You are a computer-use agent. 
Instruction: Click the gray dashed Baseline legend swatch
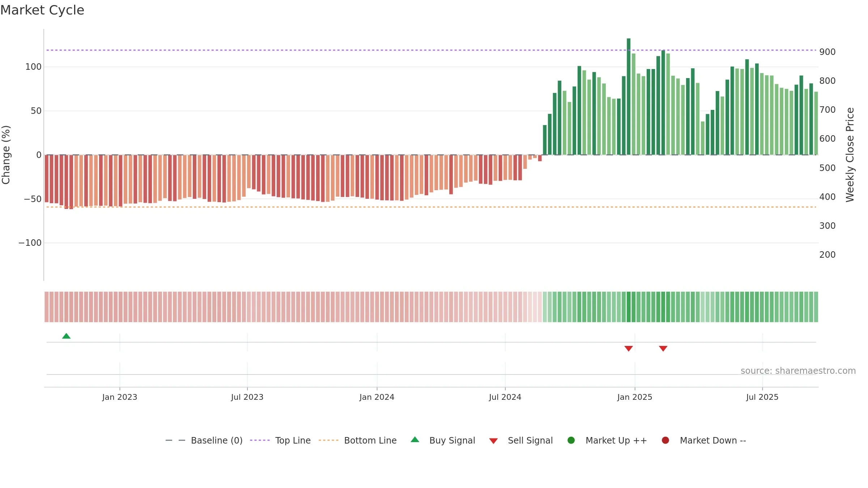click(x=175, y=440)
